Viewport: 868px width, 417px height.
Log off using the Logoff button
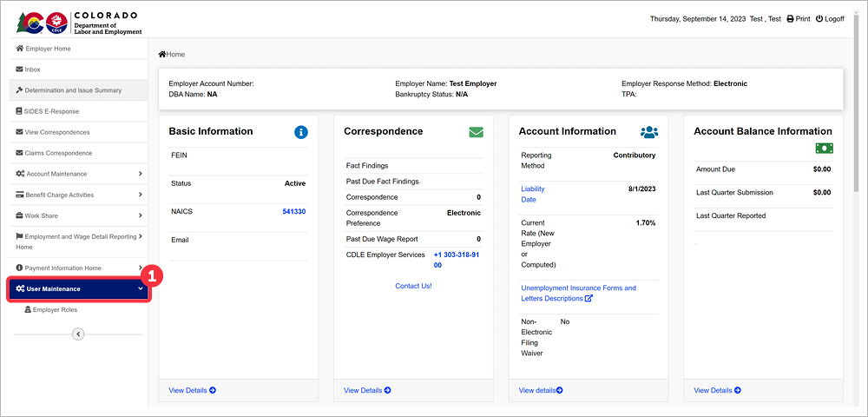tap(829, 19)
